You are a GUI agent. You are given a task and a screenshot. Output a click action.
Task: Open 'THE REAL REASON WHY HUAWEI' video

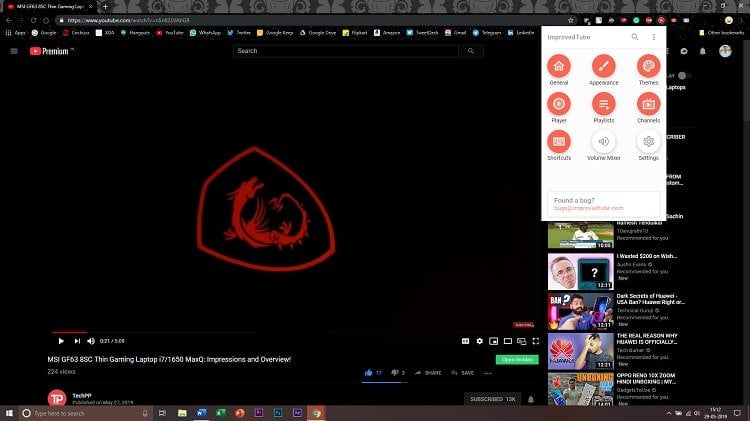pos(580,351)
